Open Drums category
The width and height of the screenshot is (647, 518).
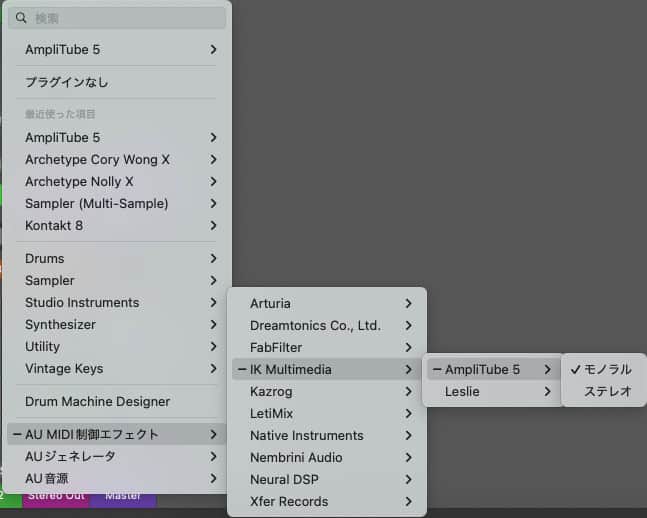tap(117, 258)
